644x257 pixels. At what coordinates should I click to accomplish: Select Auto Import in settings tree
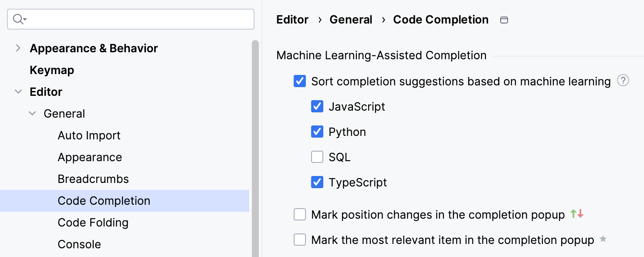pyautogui.click(x=89, y=135)
